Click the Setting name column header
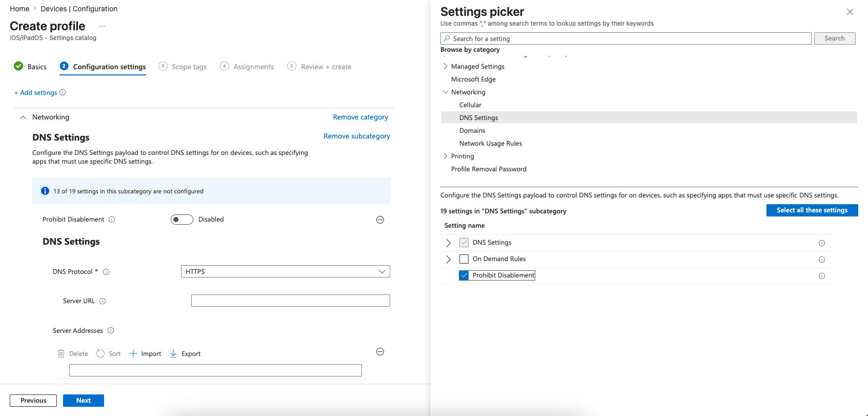The width and height of the screenshot is (868, 416). (465, 226)
